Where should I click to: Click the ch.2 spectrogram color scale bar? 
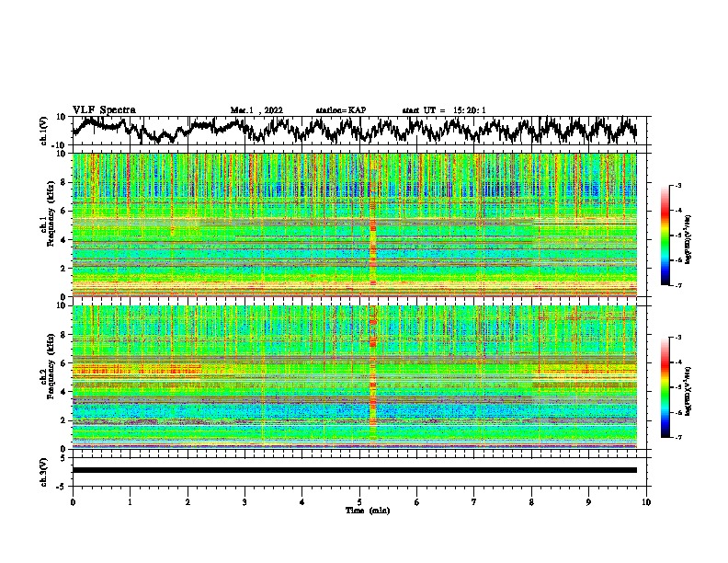pos(665,387)
